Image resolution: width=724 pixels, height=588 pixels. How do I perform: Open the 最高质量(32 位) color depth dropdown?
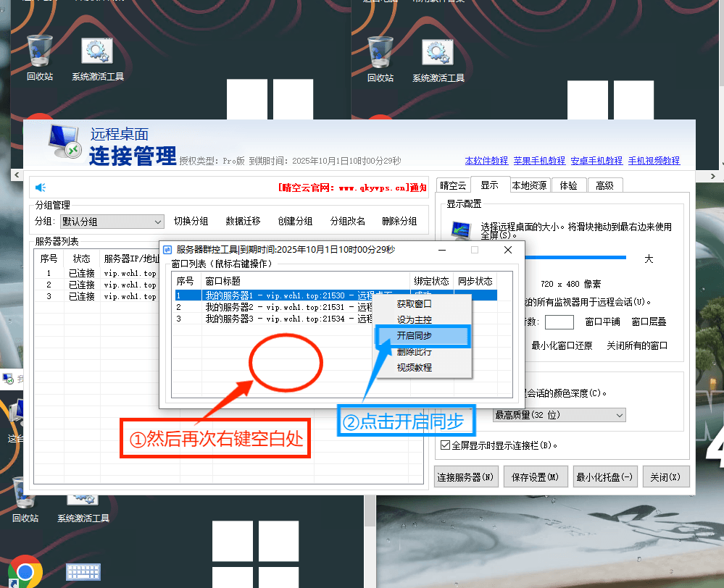558,415
